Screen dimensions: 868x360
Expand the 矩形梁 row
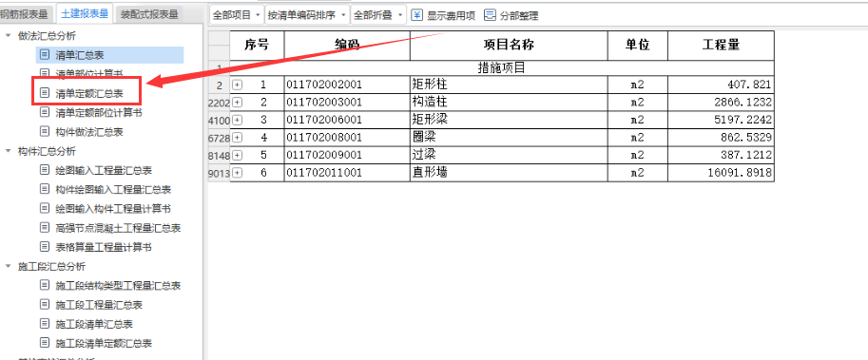237,120
